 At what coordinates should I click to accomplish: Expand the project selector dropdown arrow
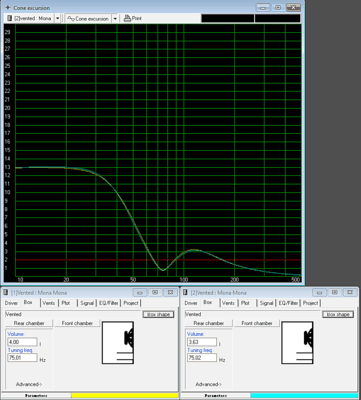[x=57, y=18]
